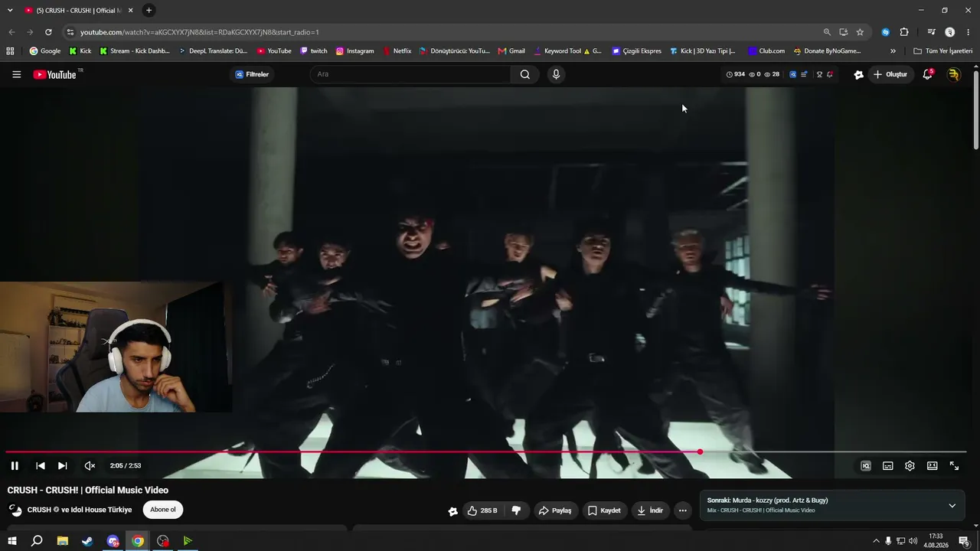Image resolution: width=980 pixels, height=551 pixels.
Task: Select the CRUSH - CRUSH! tab
Action: [79, 11]
